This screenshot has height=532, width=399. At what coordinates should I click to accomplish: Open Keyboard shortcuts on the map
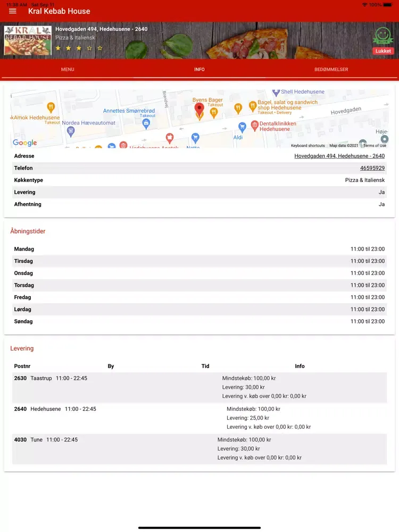pos(307,146)
